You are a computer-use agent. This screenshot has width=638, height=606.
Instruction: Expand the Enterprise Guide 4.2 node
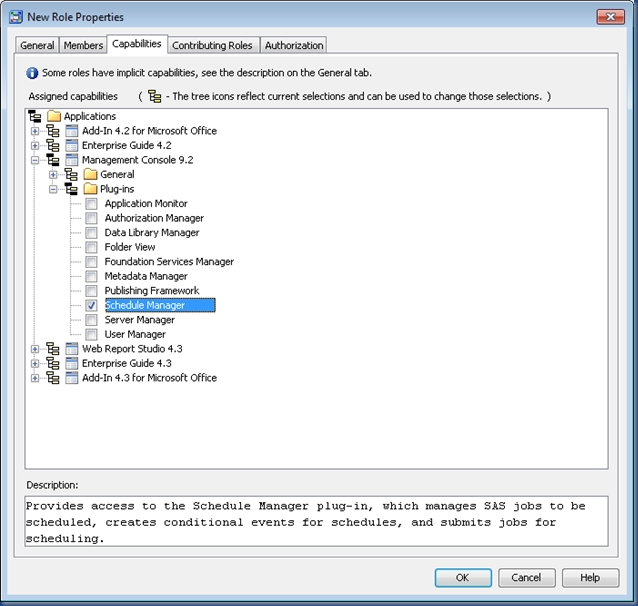pos(35,145)
